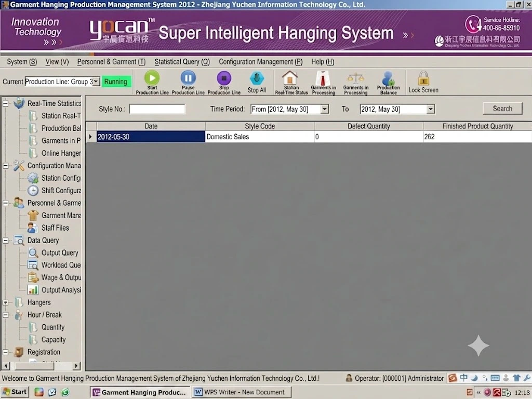532x399 pixels.
Task: Click sidebar horizontal scrollbar right arrow
Action: [76, 366]
